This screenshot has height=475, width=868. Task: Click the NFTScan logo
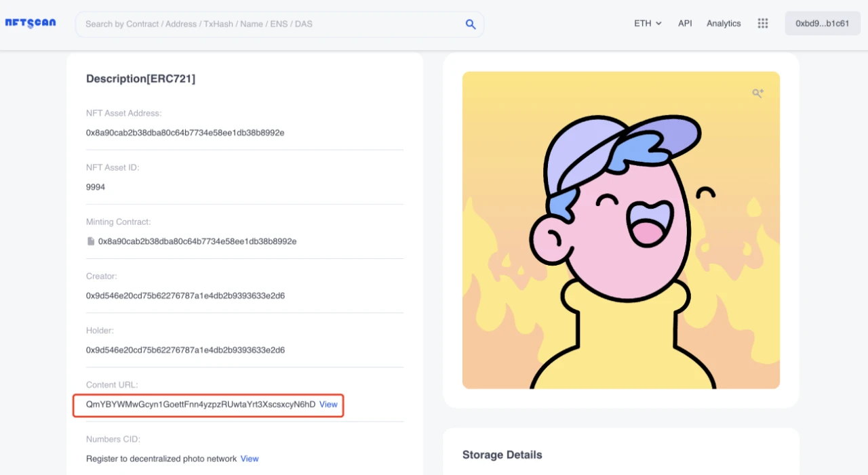coord(31,23)
